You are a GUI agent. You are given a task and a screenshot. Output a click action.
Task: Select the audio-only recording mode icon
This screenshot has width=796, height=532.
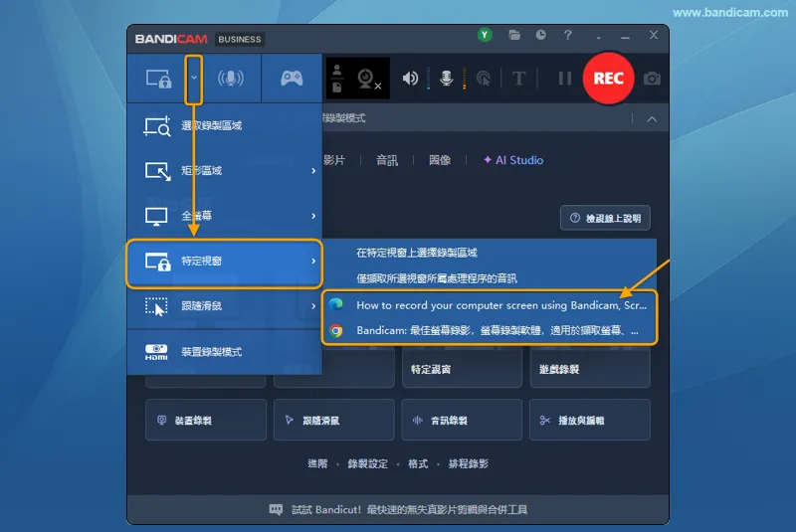231,79
